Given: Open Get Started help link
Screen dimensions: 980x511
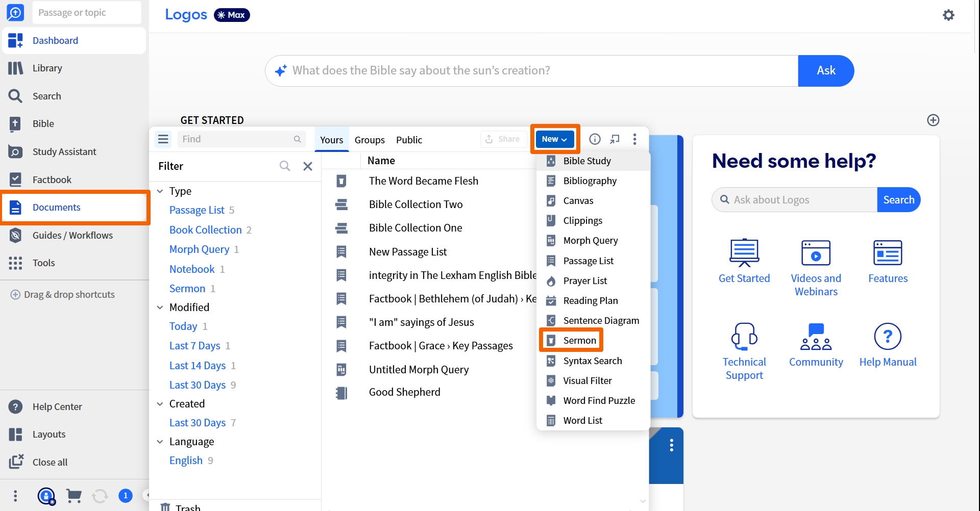Looking at the screenshot, I should [744, 262].
